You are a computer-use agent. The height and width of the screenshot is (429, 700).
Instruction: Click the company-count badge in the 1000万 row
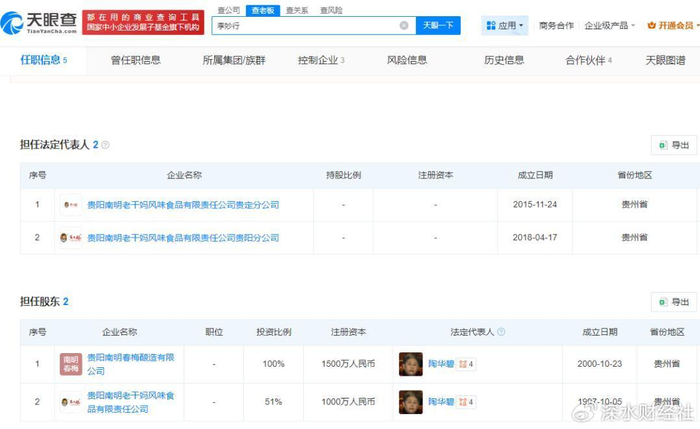[466, 402]
